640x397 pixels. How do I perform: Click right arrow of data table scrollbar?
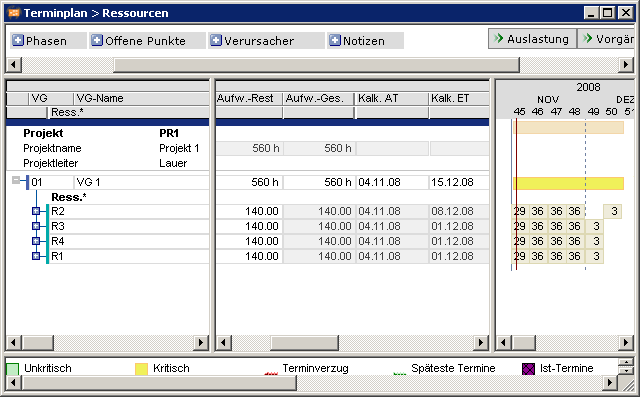(481, 342)
